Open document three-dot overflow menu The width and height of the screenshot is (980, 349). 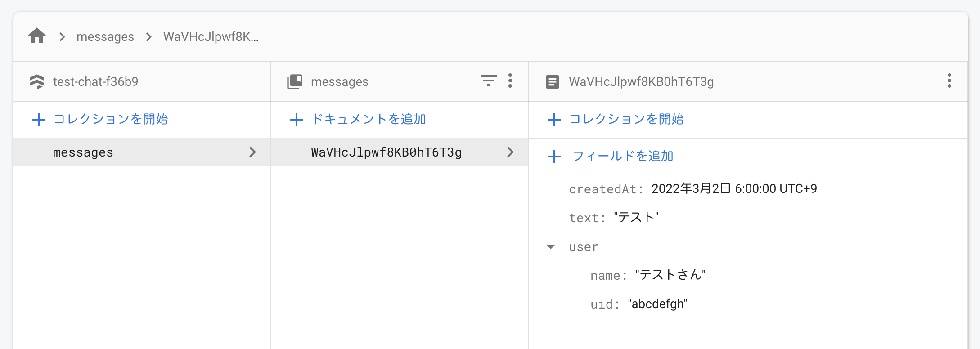point(949,81)
